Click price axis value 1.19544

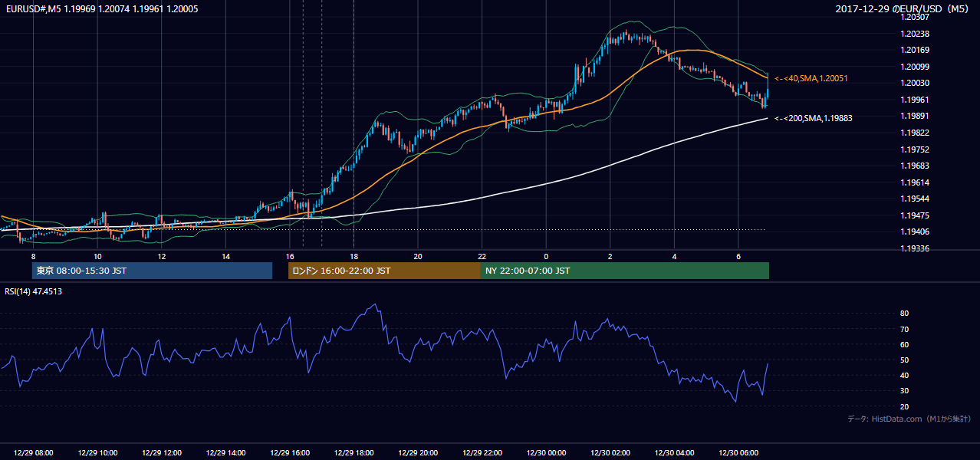point(915,199)
